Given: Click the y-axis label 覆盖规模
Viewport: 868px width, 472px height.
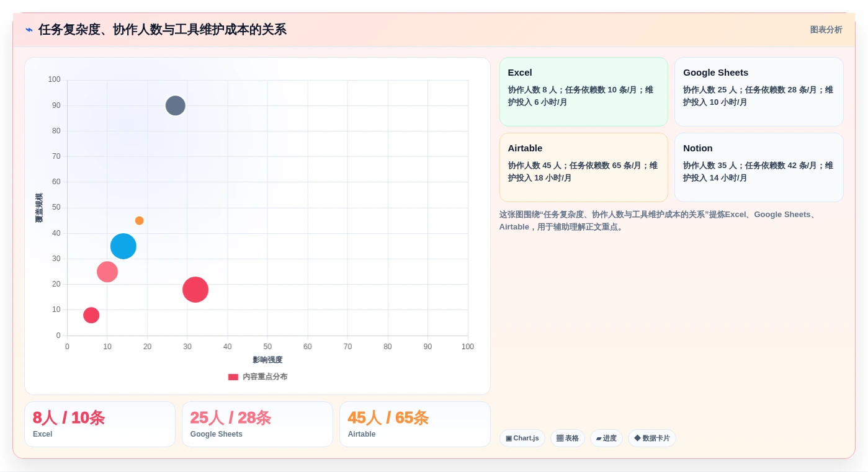Looking at the screenshot, I should pos(39,208).
